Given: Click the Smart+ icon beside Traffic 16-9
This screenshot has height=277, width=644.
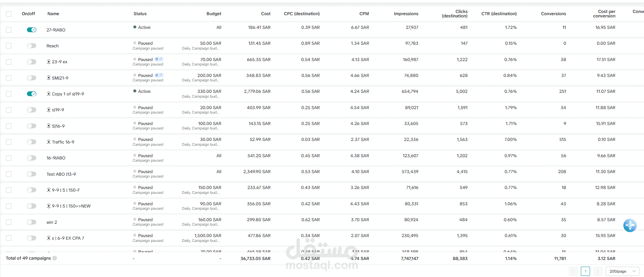Looking at the screenshot, I should click(x=48, y=142).
